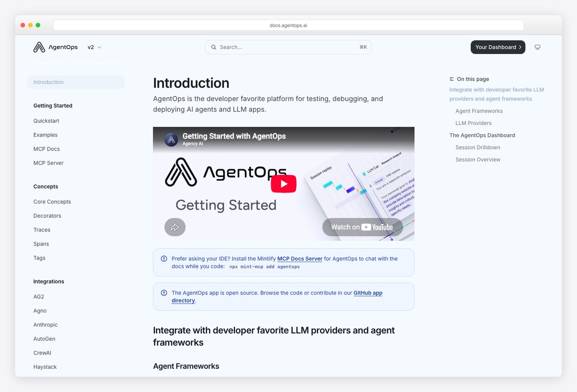The width and height of the screenshot is (577, 392).
Task: Click the video share arrow icon
Action: [x=175, y=227]
